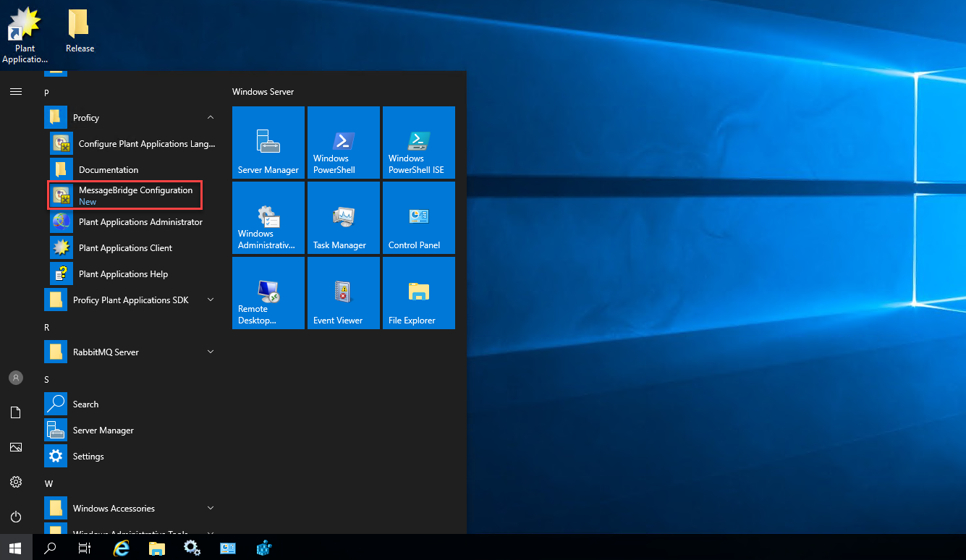
Task: Launch Plant Applications Client from Start menu list
Action: [x=132, y=248]
